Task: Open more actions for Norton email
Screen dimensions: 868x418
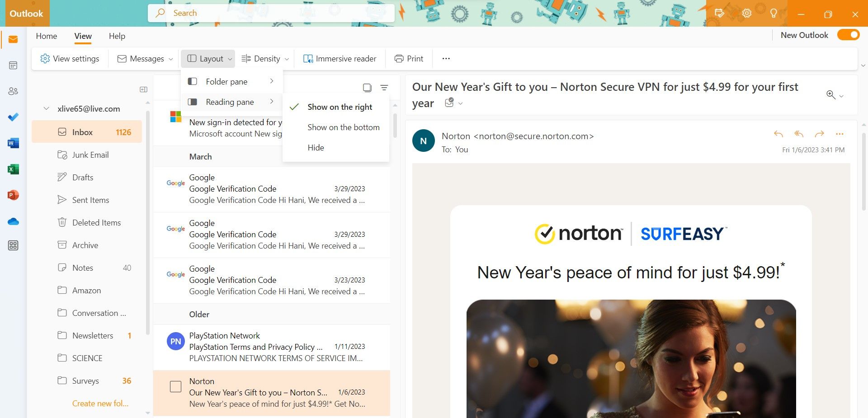Action: [840, 134]
